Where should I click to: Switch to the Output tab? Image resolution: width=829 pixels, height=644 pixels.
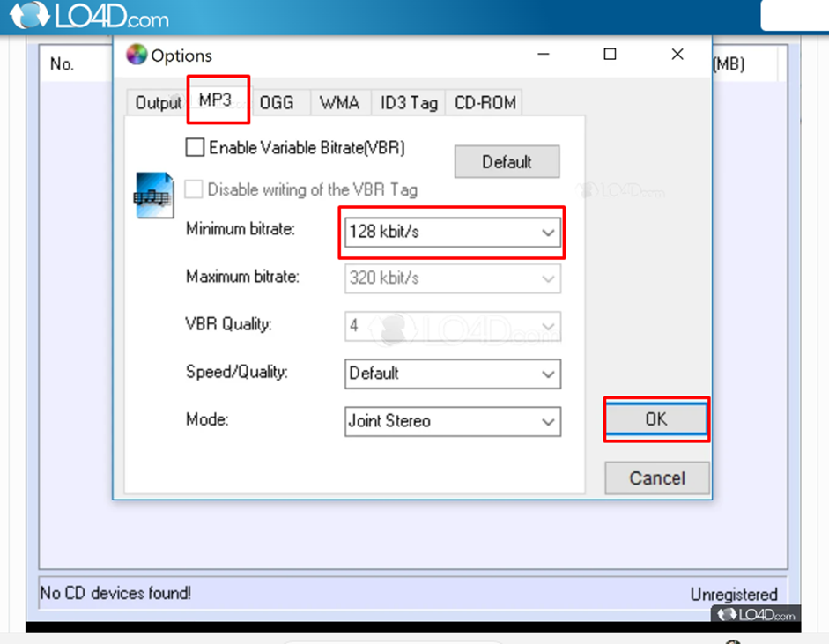pyautogui.click(x=158, y=103)
